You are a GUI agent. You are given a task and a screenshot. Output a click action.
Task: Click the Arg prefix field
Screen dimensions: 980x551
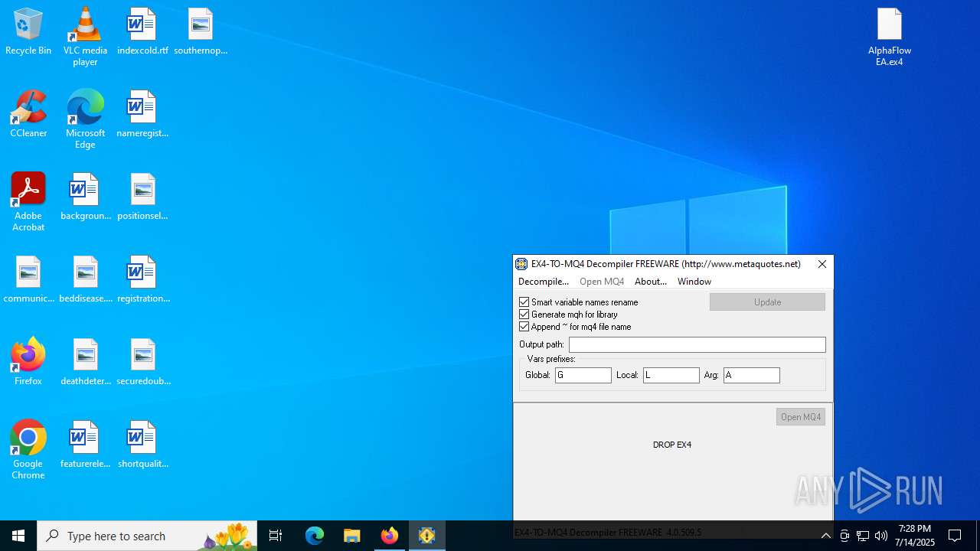[x=752, y=375]
